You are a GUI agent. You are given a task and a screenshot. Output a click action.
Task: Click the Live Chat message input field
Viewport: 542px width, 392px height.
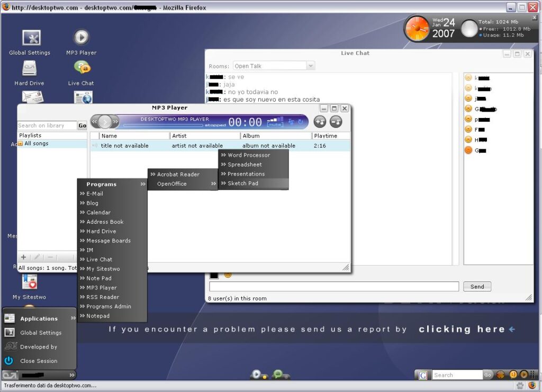(x=334, y=286)
